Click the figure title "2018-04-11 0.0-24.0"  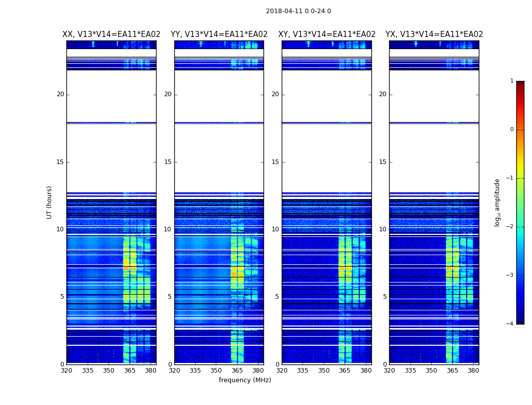pos(298,11)
